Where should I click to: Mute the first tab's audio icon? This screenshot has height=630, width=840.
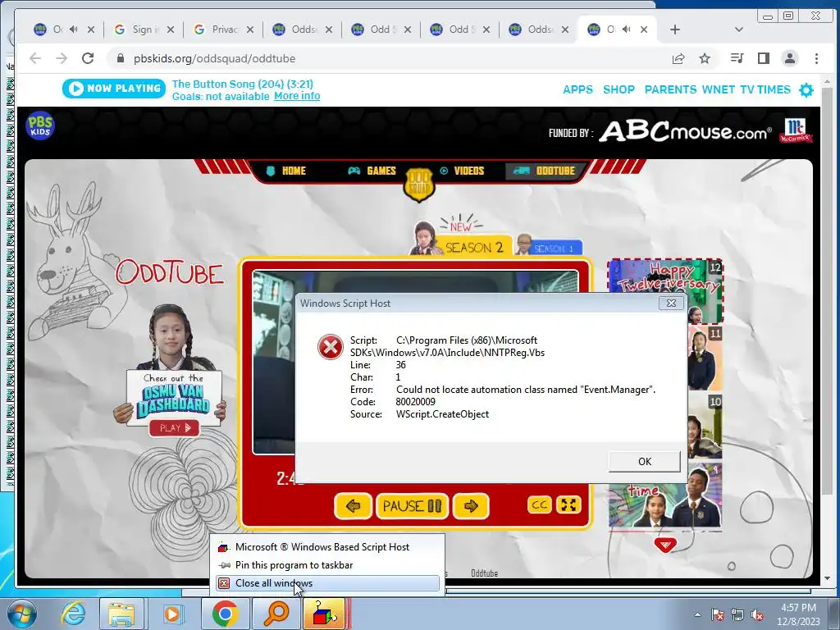point(73,29)
